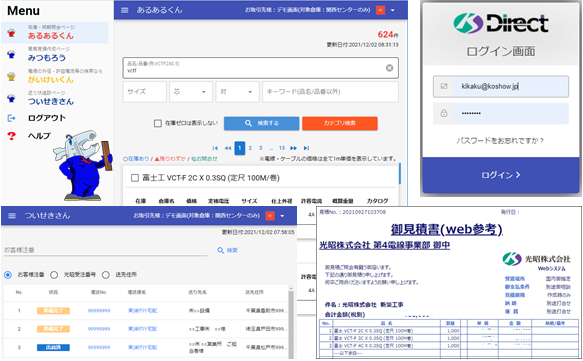This screenshot has width=583, height=361.
Task: Select the お客様注番 radio button
Action: 8,275
